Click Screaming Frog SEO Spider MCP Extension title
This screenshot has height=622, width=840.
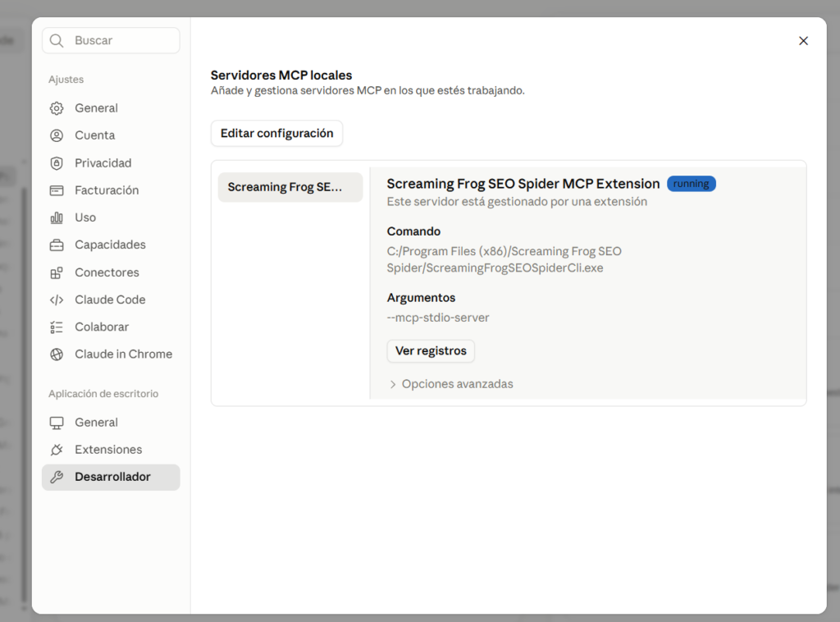523,184
